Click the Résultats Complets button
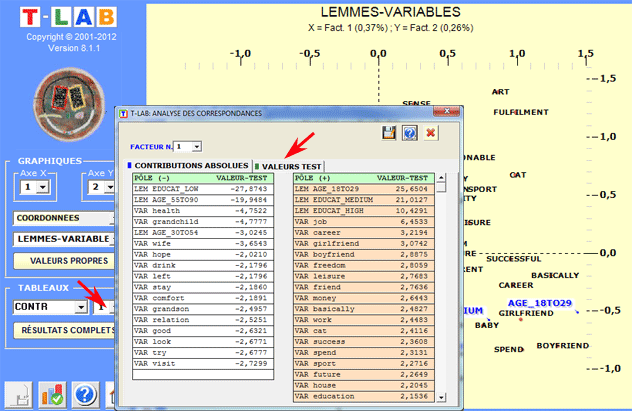The image size is (632, 411). click(64, 330)
